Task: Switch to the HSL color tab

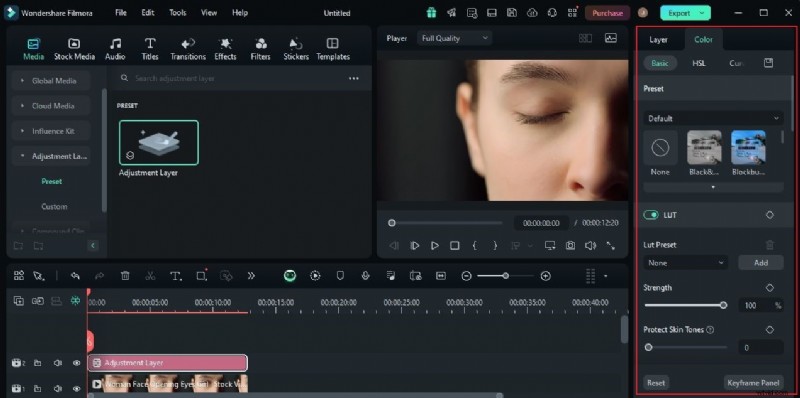Action: (x=699, y=63)
